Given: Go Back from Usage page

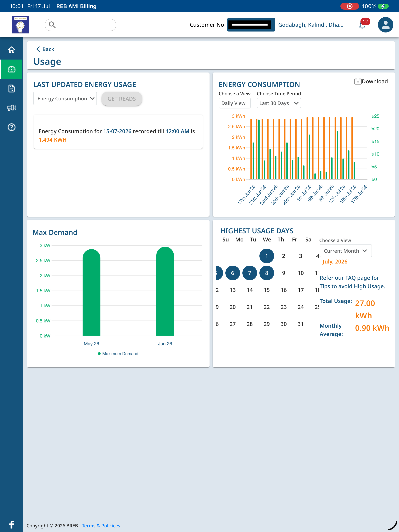Looking at the screenshot, I should (45, 49).
